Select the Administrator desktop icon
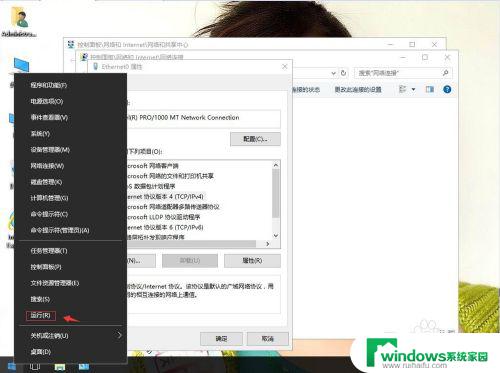Image resolution: width=500 pixels, height=373 pixels. click(x=19, y=22)
